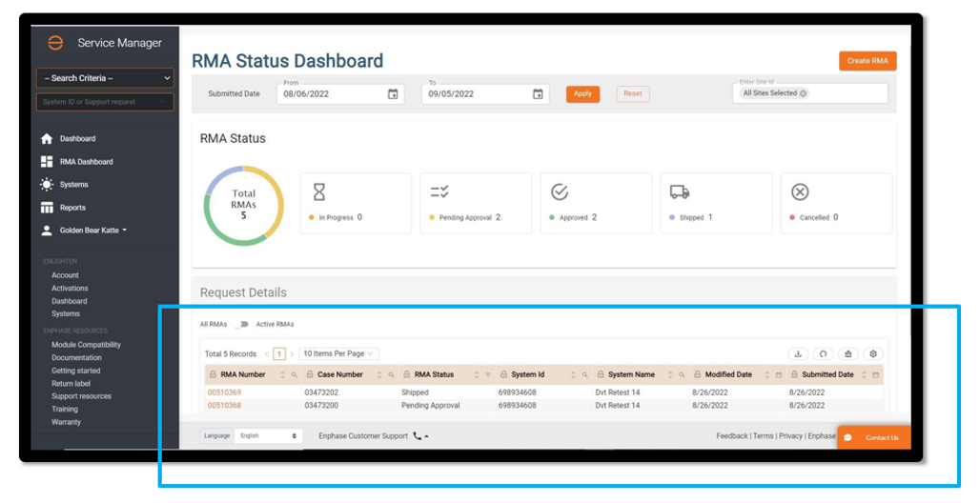Click the Create RMA button
The width and height of the screenshot is (980, 503).
point(868,61)
